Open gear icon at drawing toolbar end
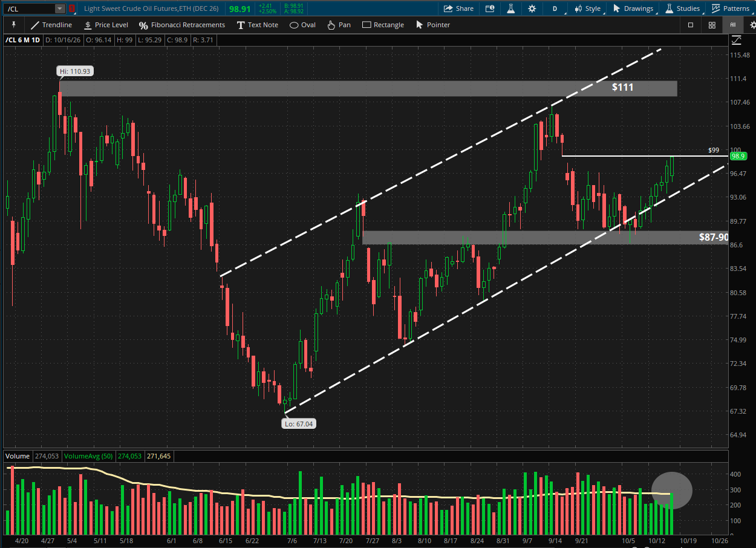The height and width of the screenshot is (548, 756). [752, 25]
